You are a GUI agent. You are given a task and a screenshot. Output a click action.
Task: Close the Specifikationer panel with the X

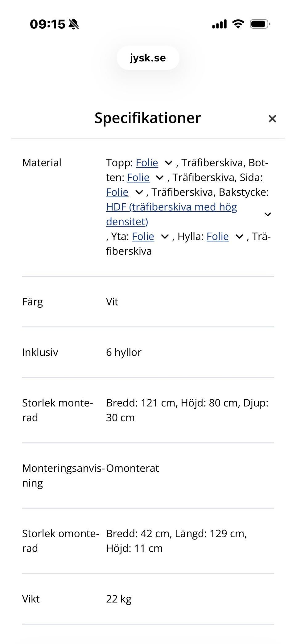pyautogui.click(x=273, y=118)
